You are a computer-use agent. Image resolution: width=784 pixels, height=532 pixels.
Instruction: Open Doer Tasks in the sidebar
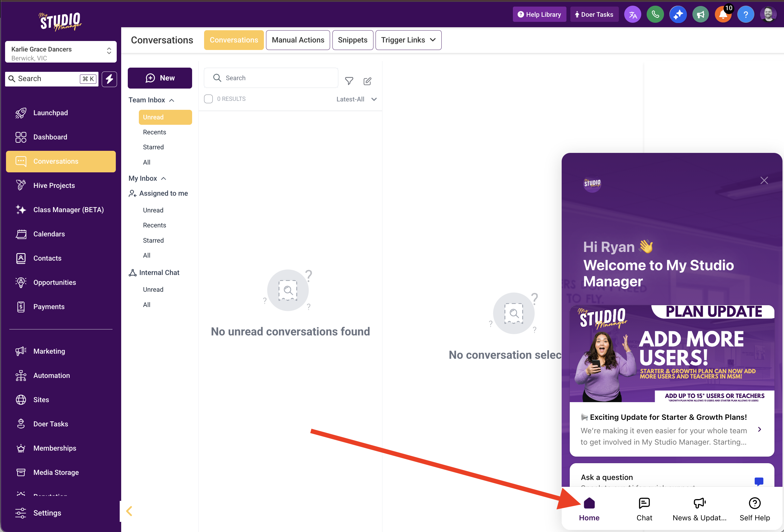click(61, 424)
